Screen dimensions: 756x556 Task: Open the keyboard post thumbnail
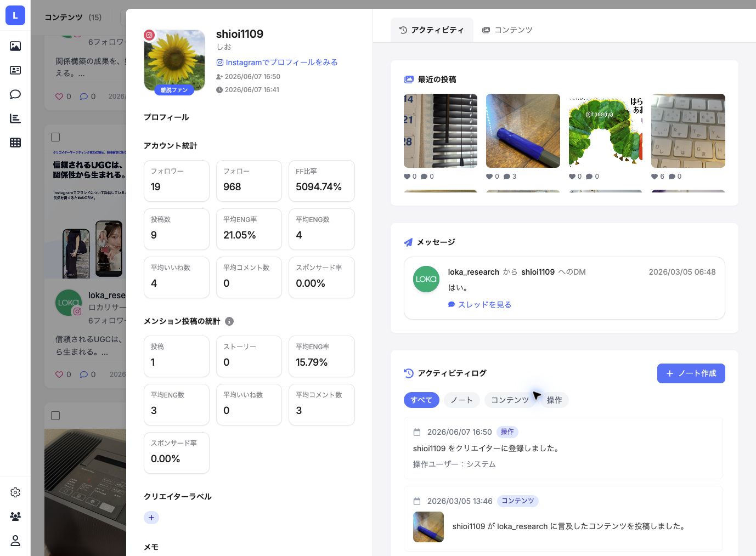[688, 131]
